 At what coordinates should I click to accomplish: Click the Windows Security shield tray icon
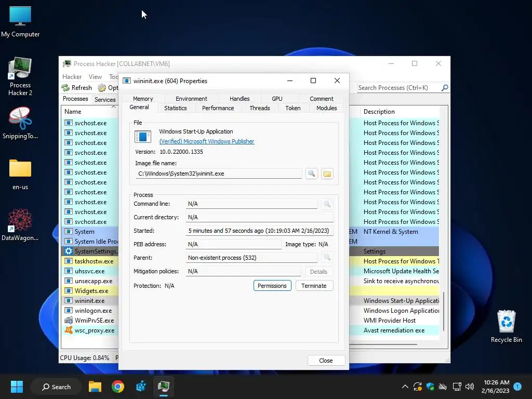(x=430, y=387)
